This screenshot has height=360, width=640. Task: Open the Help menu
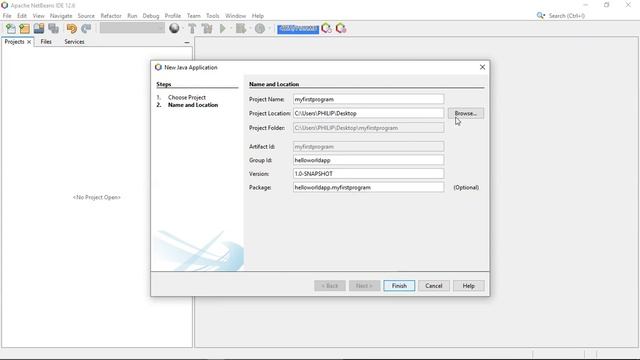[x=258, y=16]
